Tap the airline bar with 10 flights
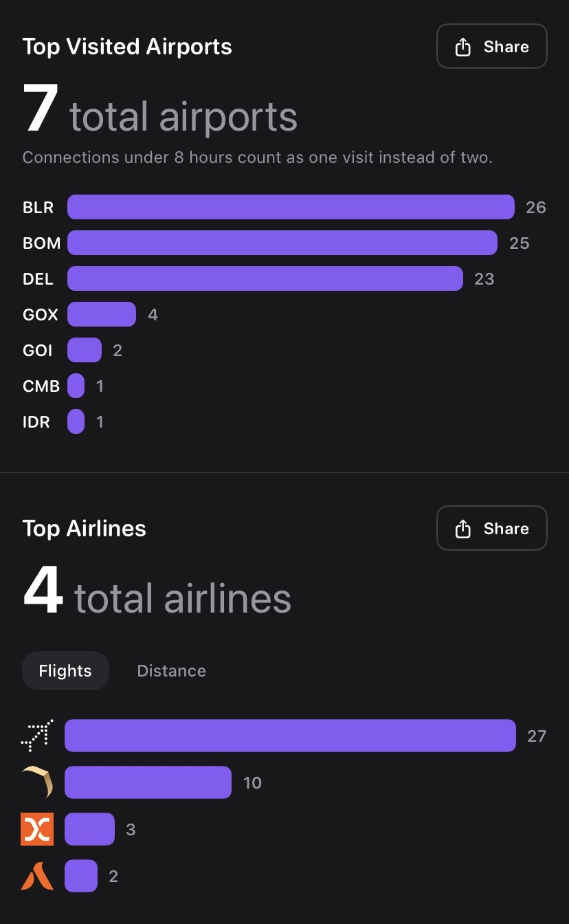The height and width of the screenshot is (924, 569). tap(148, 782)
